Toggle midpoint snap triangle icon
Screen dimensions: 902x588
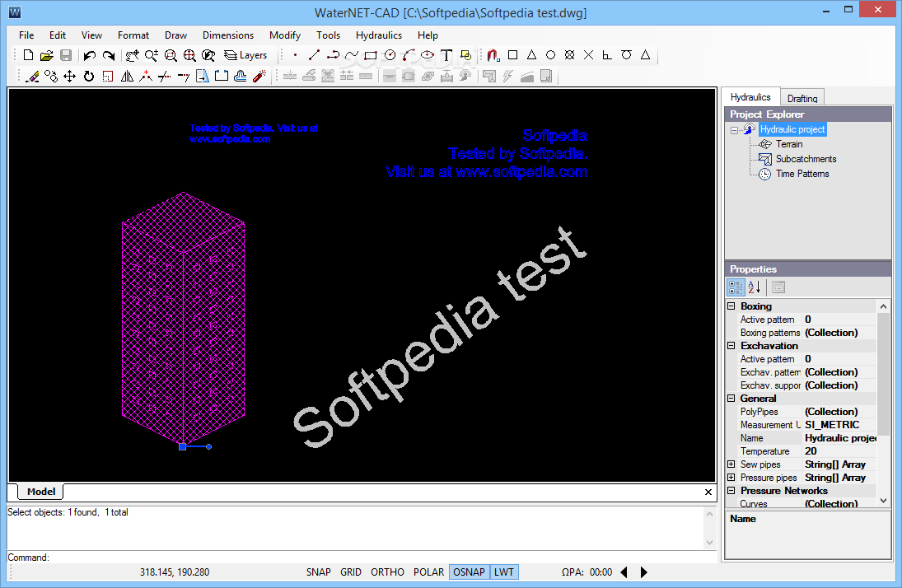[x=531, y=55]
